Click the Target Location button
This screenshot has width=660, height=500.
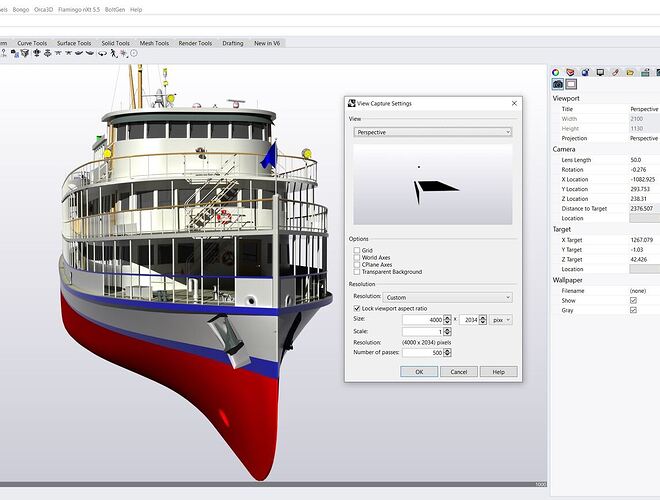[644, 269]
